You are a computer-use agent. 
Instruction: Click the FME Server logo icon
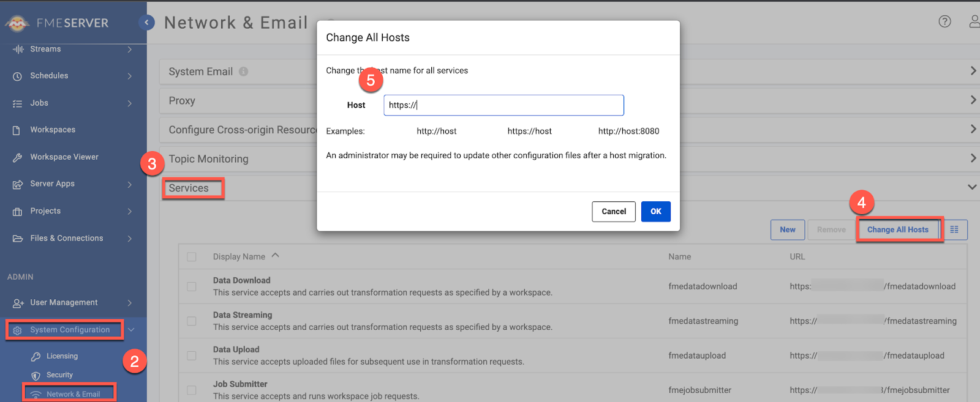[17, 23]
